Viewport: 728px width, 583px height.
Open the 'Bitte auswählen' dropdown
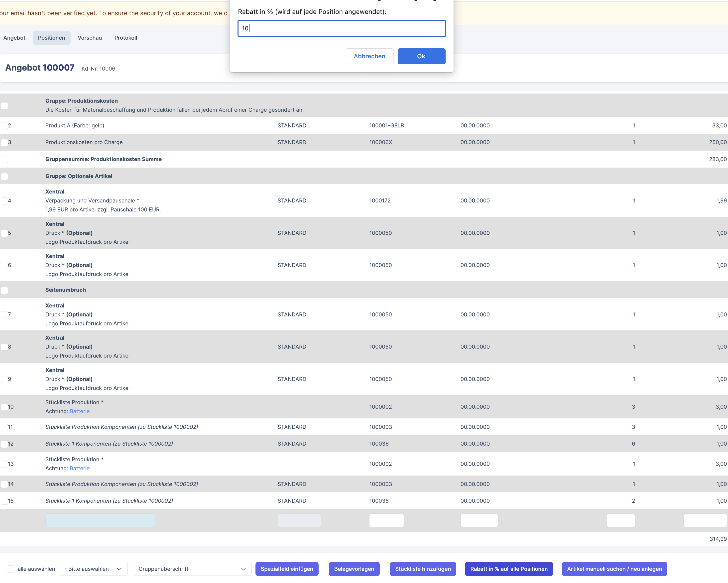pyautogui.click(x=93, y=569)
